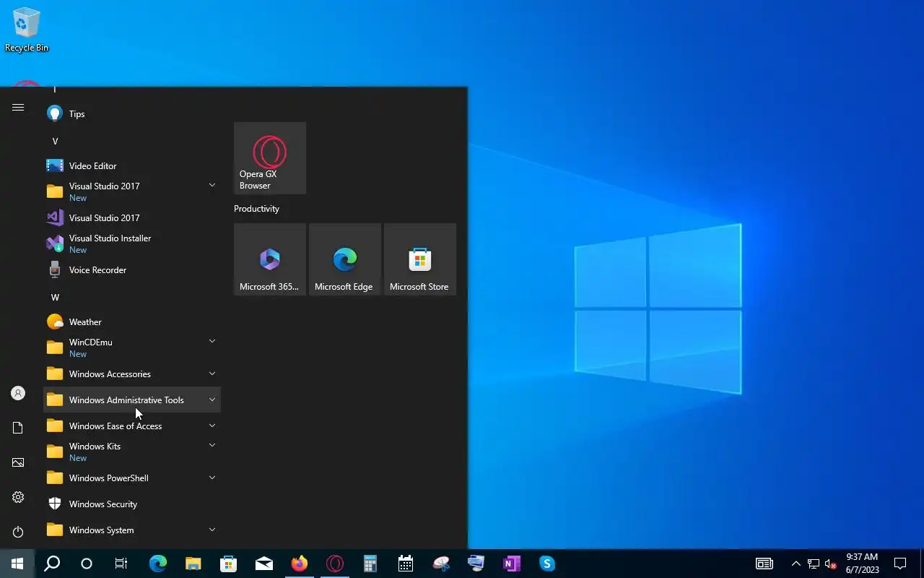Expand the Windows Administrative Tools chevron
The height and width of the screenshot is (578, 924).
coord(212,400)
